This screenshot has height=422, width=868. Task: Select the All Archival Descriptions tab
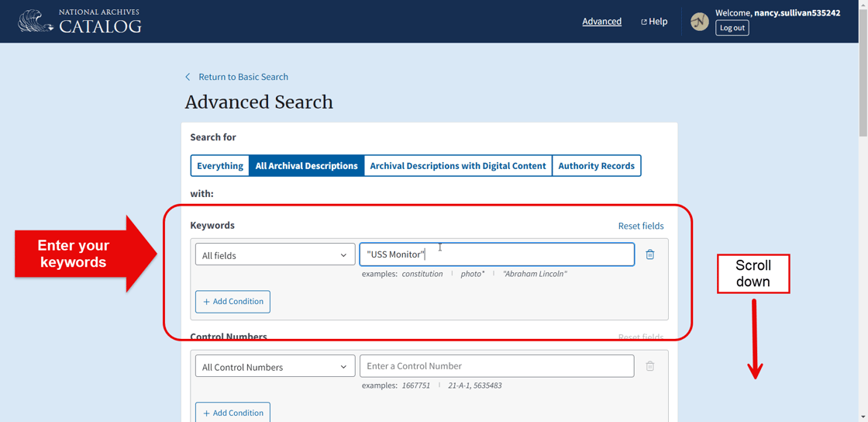tap(306, 166)
